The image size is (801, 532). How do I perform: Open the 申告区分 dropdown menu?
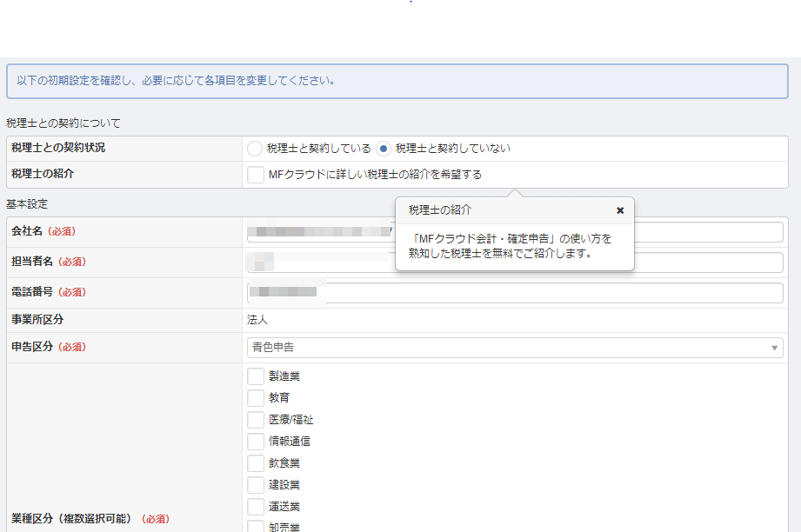(x=774, y=347)
